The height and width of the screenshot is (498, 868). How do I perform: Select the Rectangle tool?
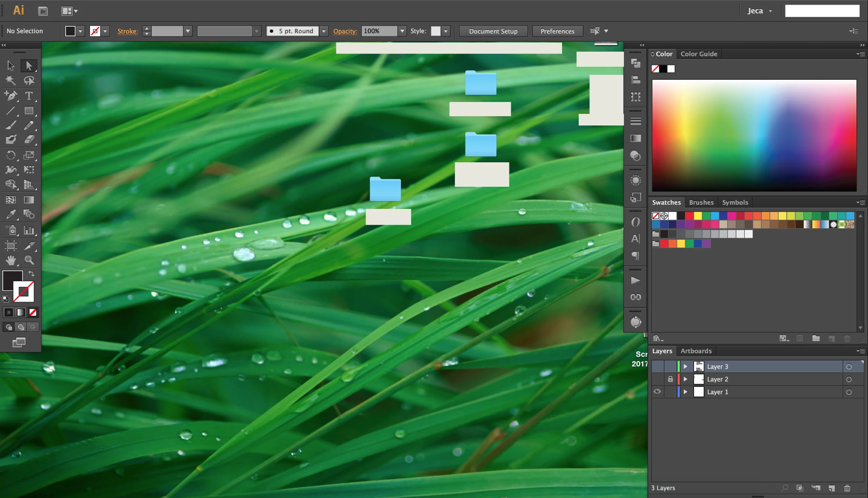(x=29, y=111)
